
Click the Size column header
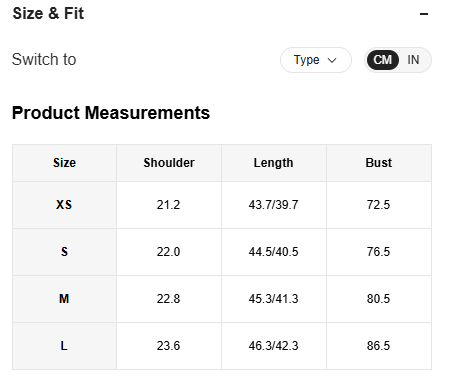[x=64, y=163]
